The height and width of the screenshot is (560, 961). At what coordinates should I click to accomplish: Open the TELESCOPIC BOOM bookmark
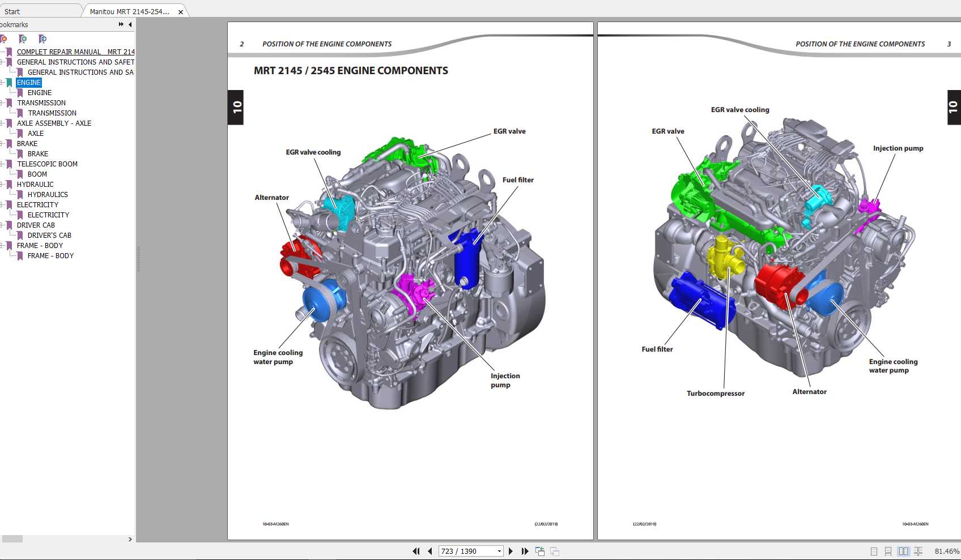pos(47,164)
